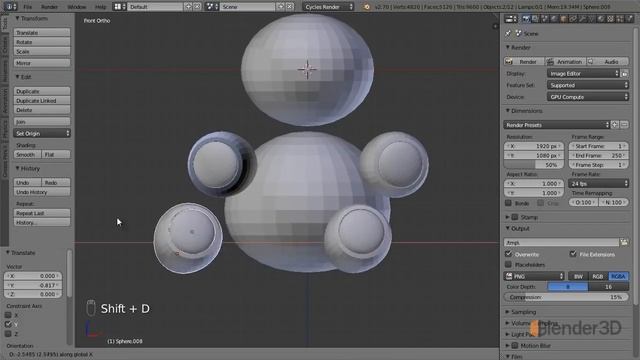Viewport: 640px width, 360px height.
Task: Click the Blender logo icon in info header
Action: 366,7
